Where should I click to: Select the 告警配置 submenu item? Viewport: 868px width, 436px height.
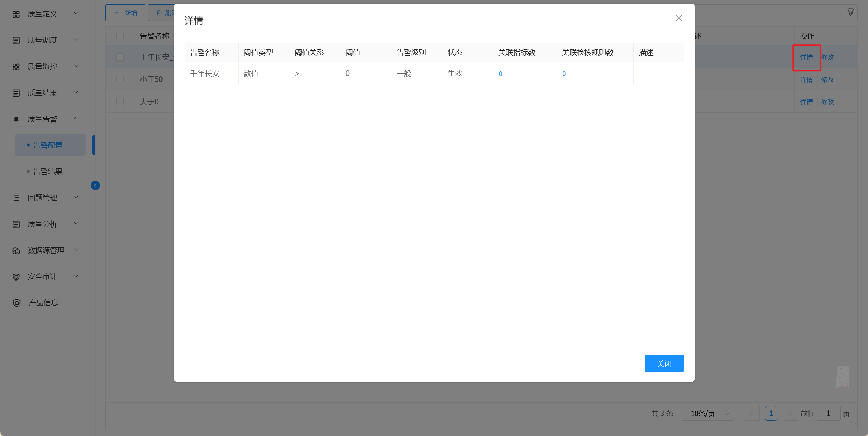[x=48, y=145]
